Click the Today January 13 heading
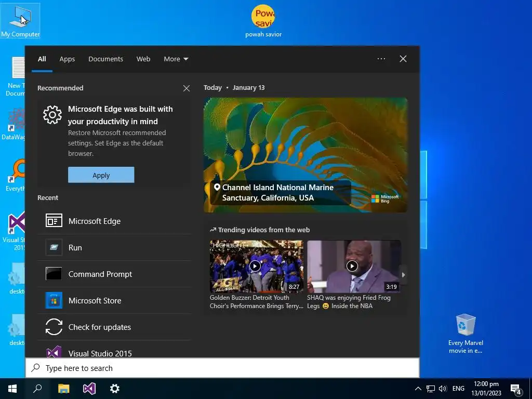The height and width of the screenshot is (399, 532). 234,87
